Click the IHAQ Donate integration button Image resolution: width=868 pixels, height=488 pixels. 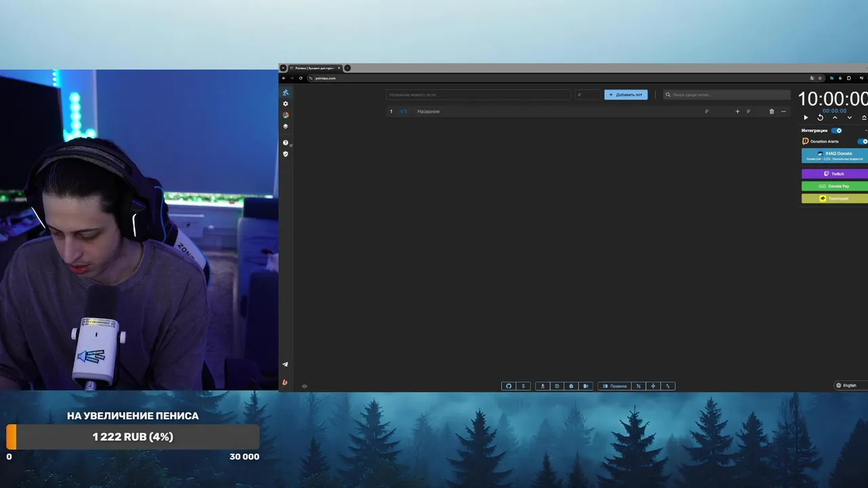[x=835, y=156]
